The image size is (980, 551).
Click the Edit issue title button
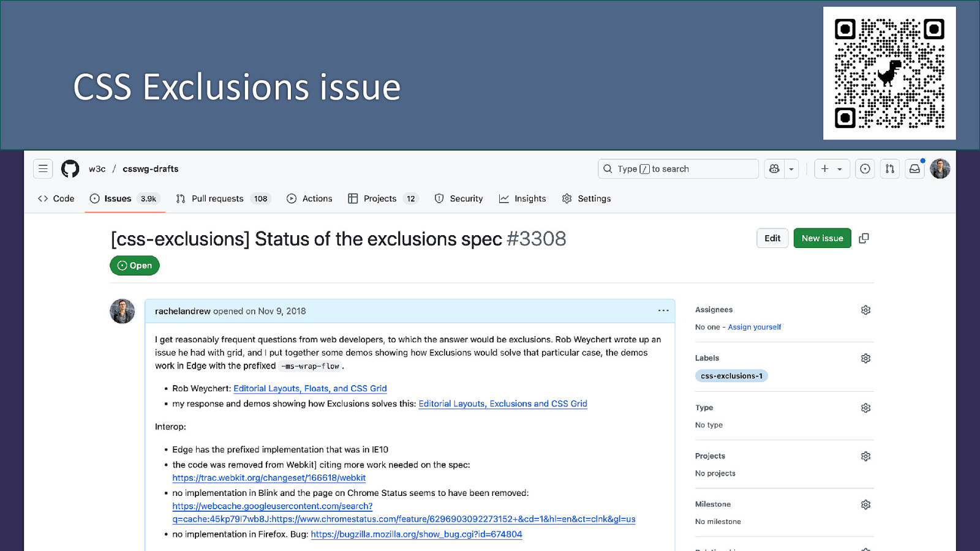point(772,238)
